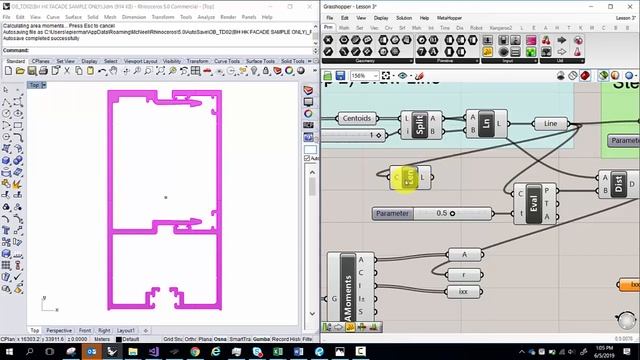Toggle Planar in Rhino status bar
640x360 pixels.
pos(205,339)
